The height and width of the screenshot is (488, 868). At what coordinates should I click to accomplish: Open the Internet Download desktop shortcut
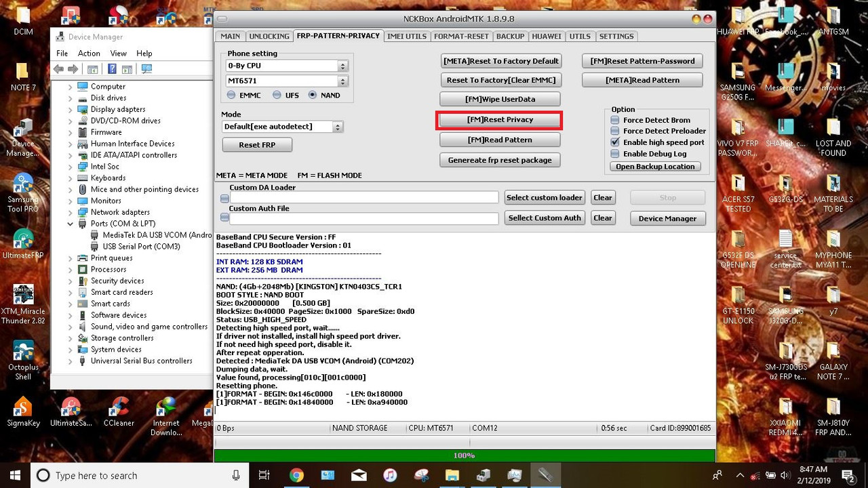click(166, 416)
